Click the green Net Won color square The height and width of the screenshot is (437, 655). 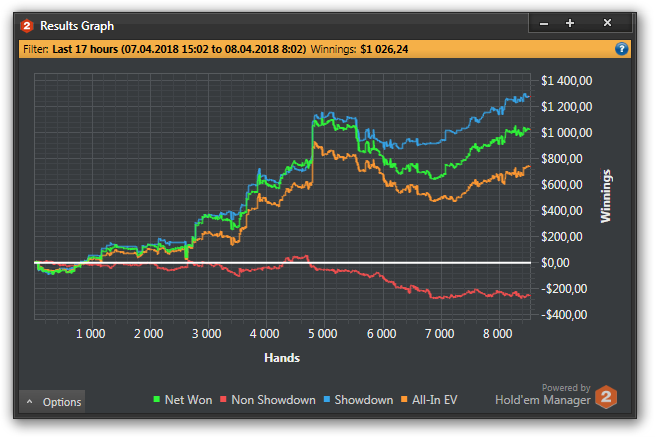click(157, 399)
